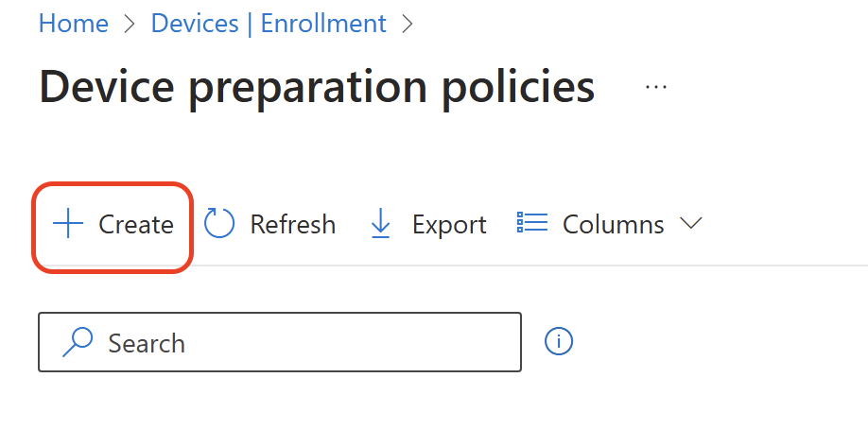868x429 pixels.
Task: Click the Device preparation policies page title
Action: (x=317, y=87)
